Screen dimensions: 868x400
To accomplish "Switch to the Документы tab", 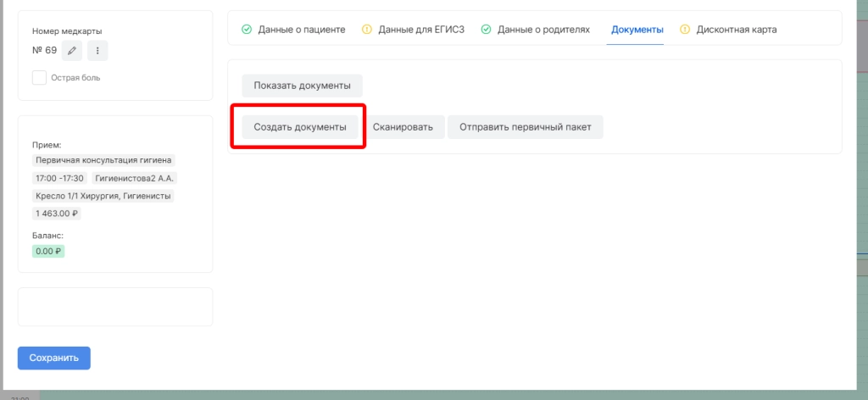I will (637, 30).
